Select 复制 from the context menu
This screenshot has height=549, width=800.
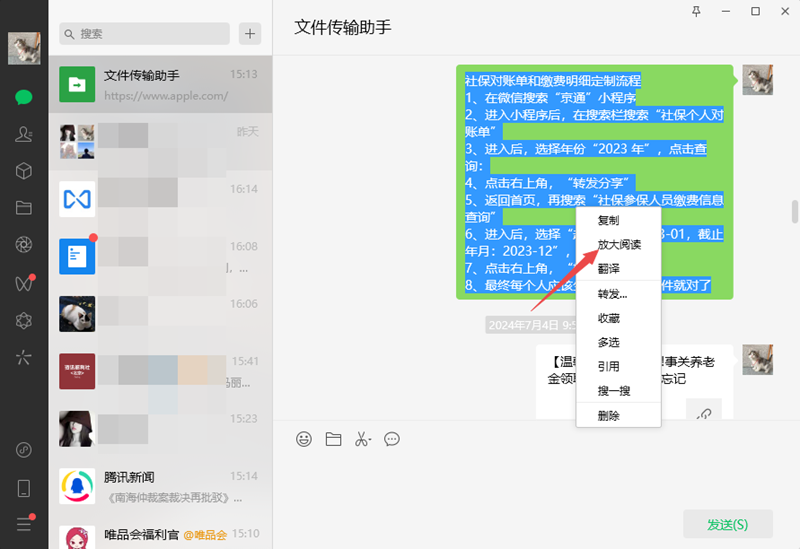(x=608, y=220)
